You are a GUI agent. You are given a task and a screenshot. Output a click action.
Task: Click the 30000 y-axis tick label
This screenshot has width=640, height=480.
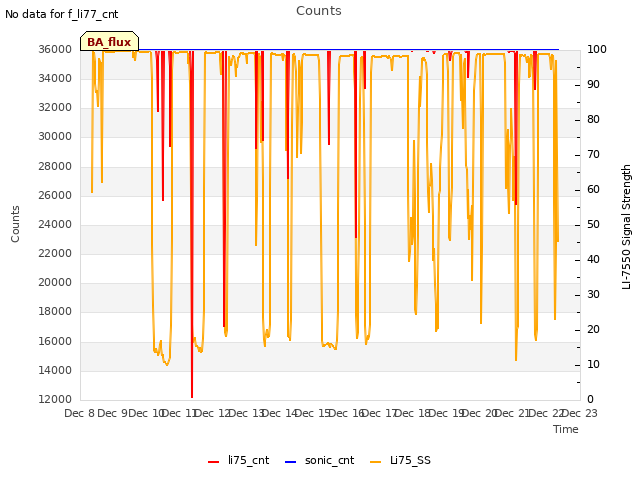point(55,137)
